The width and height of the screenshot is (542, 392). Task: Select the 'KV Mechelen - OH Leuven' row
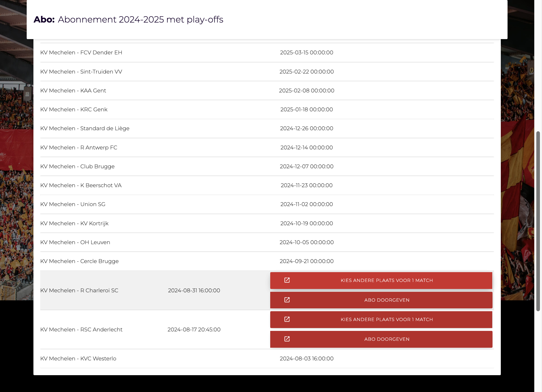[267, 242]
